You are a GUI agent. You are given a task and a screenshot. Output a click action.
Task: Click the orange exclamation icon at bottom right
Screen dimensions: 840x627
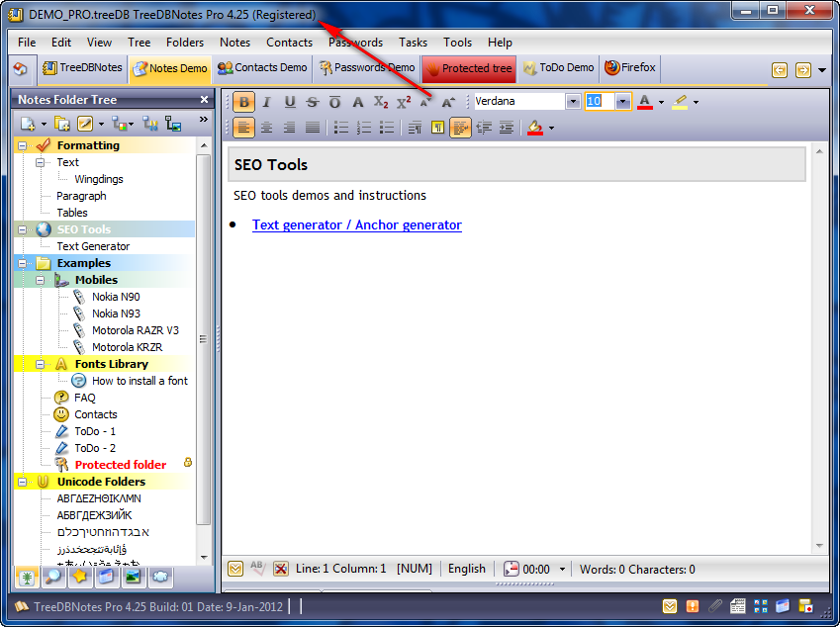[693, 606]
